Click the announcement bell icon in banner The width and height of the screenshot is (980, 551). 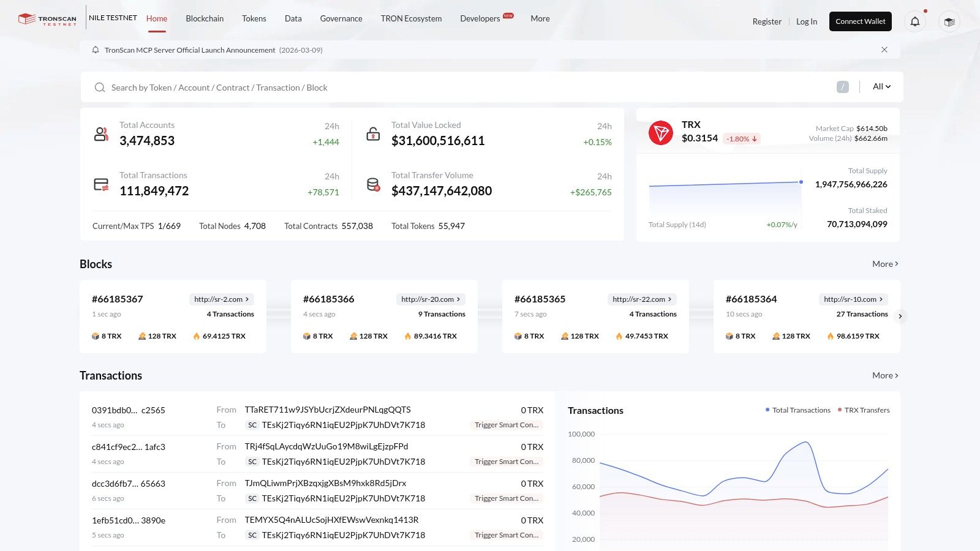point(96,50)
